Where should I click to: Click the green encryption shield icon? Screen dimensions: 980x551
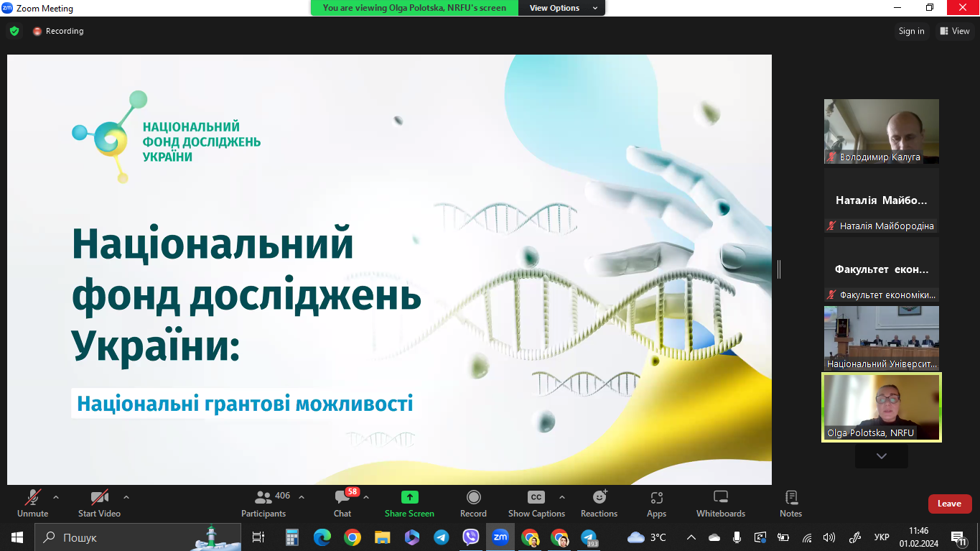(x=14, y=31)
